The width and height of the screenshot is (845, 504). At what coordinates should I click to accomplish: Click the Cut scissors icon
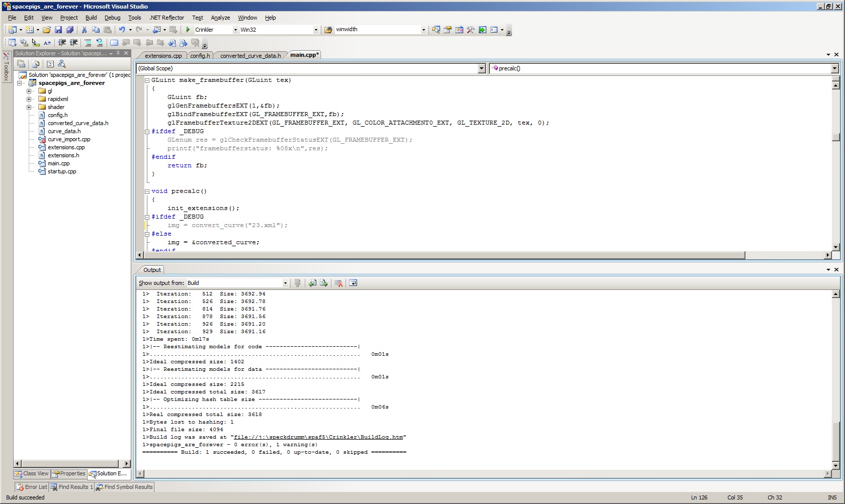(84, 30)
